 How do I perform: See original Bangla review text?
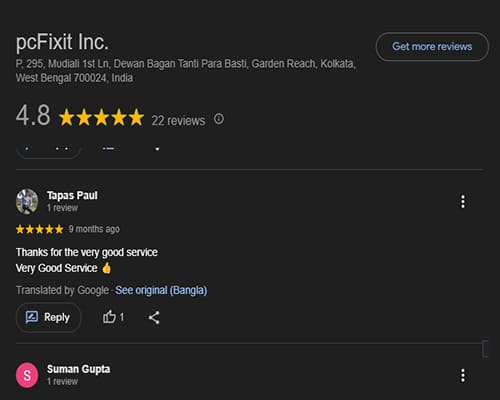pos(161,290)
